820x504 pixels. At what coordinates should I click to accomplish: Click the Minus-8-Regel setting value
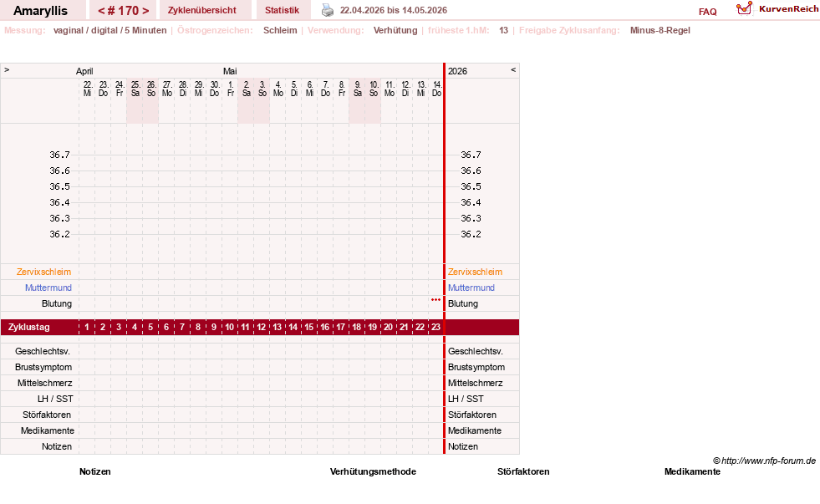[660, 30]
